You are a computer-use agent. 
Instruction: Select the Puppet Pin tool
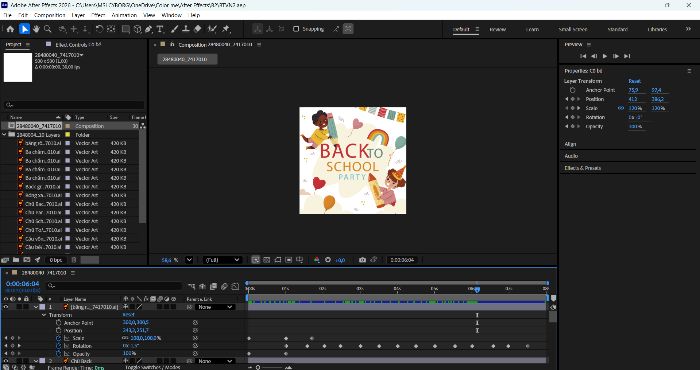(x=226, y=29)
